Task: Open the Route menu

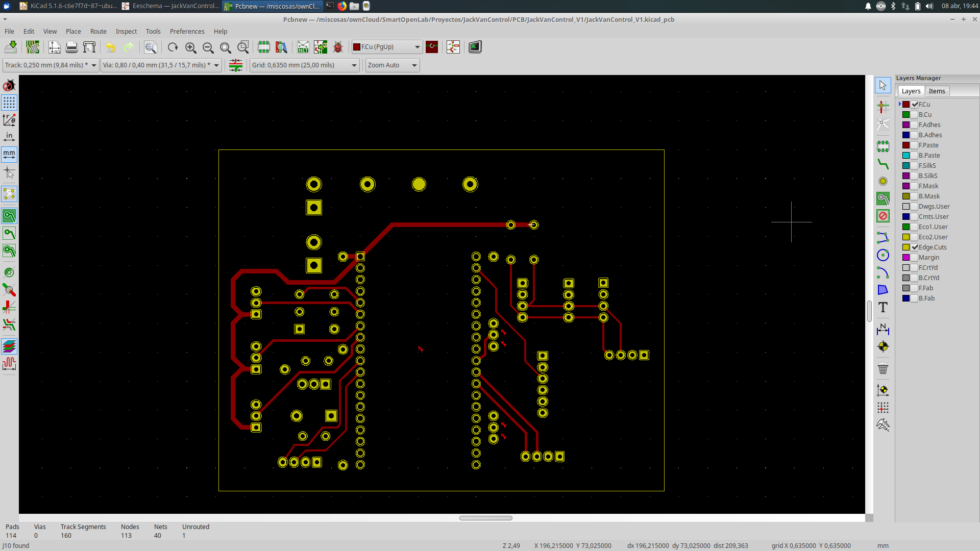Action: (98, 31)
